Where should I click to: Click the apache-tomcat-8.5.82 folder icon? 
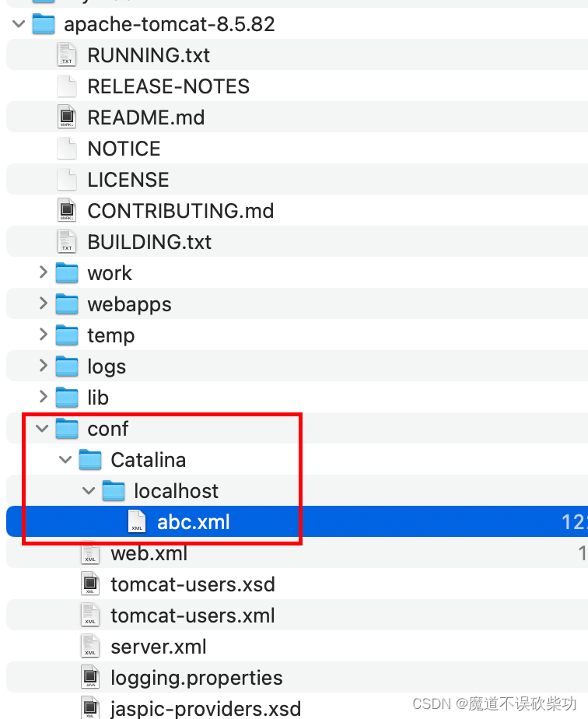click(x=44, y=24)
